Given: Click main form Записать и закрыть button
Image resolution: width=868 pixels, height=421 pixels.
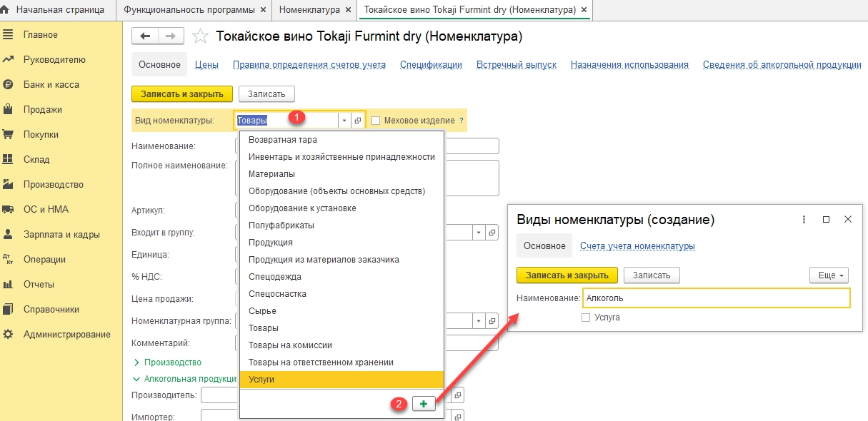Looking at the screenshot, I should [182, 93].
